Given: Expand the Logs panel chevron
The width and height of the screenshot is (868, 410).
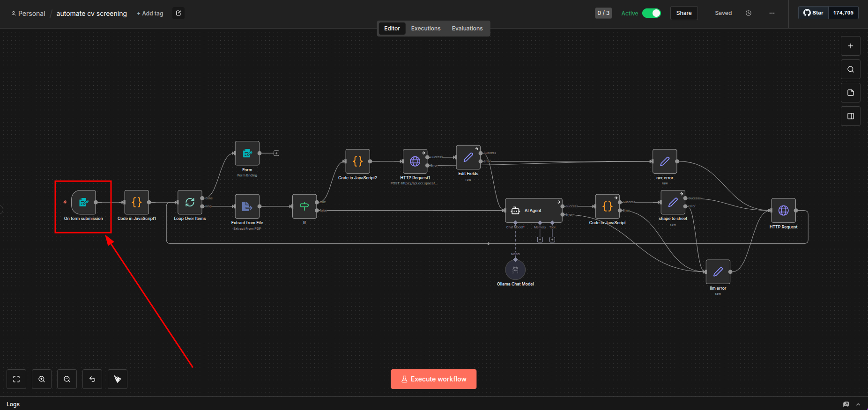Looking at the screenshot, I should pyautogui.click(x=858, y=404).
